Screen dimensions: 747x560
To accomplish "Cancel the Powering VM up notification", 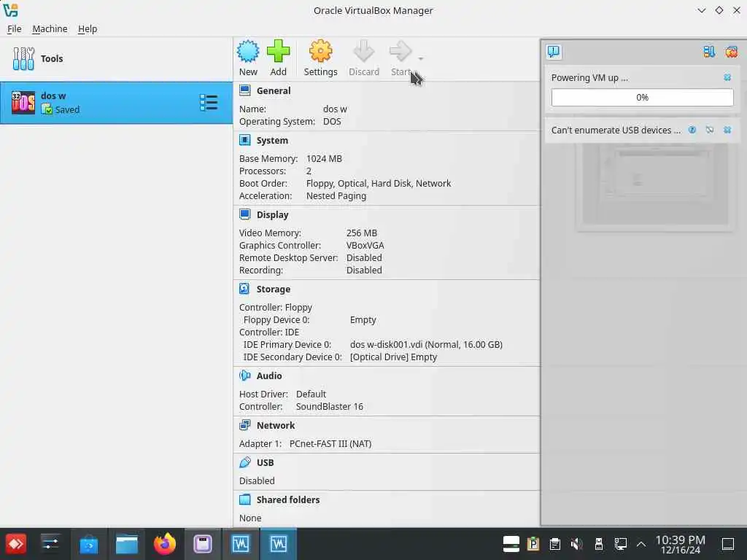I will click(727, 77).
